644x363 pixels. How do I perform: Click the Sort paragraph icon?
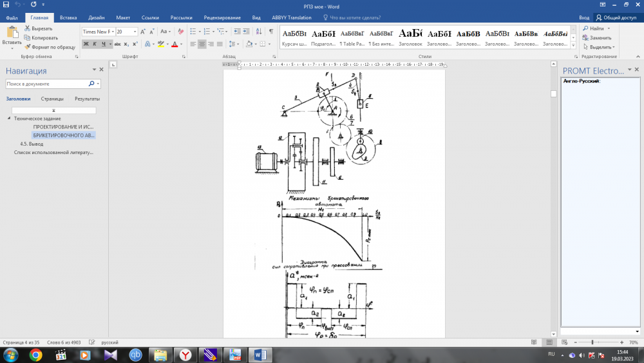[x=258, y=31]
